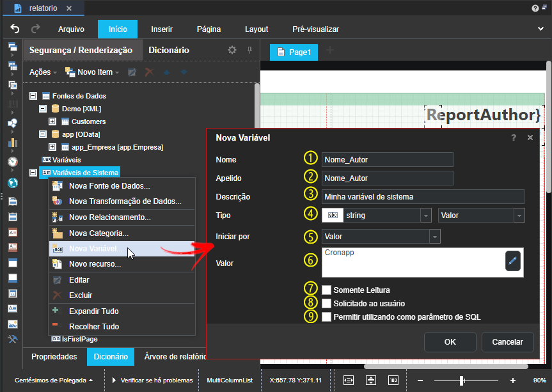The image size is (552, 392).
Task: Open the Pré-visualizar tab
Action: pyautogui.click(x=316, y=29)
